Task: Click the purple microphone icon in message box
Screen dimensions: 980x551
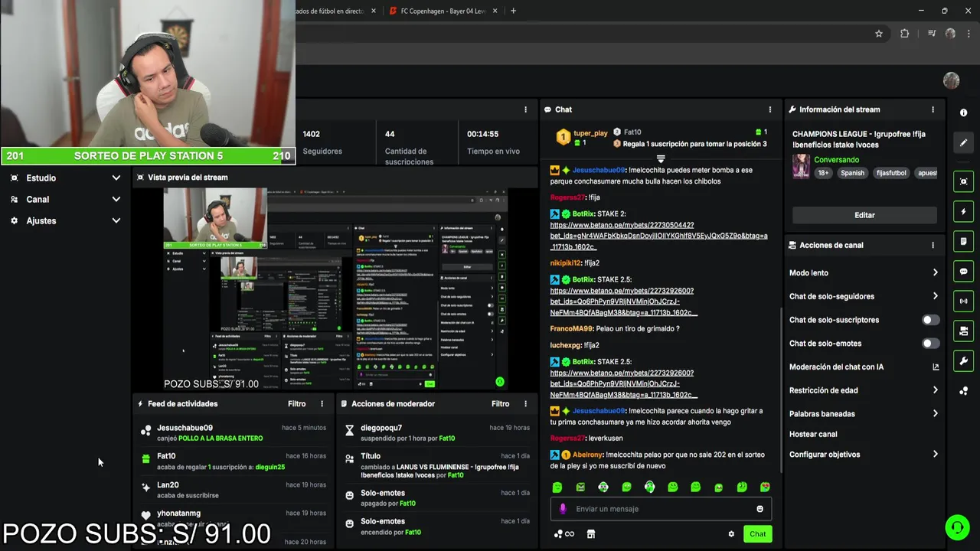Action: (x=563, y=509)
